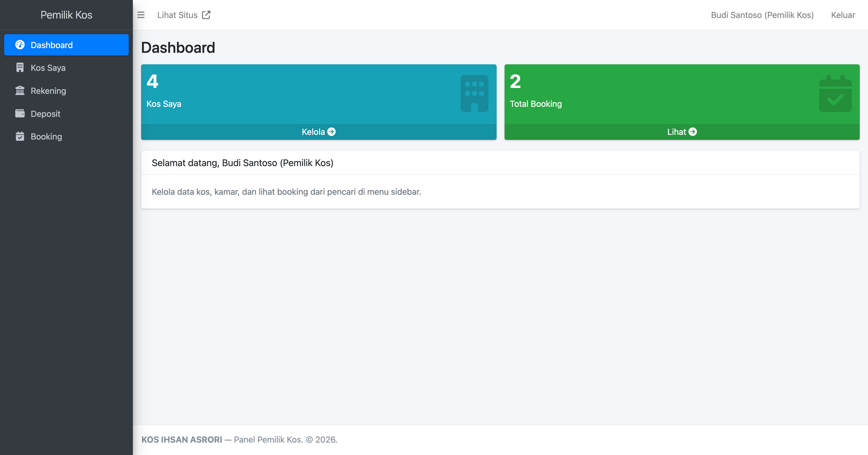
Task: Click the large building icon on the teal card
Action: (x=474, y=93)
